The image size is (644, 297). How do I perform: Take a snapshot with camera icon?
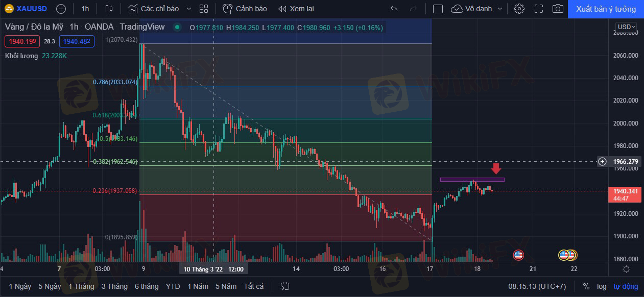click(x=558, y=9)
